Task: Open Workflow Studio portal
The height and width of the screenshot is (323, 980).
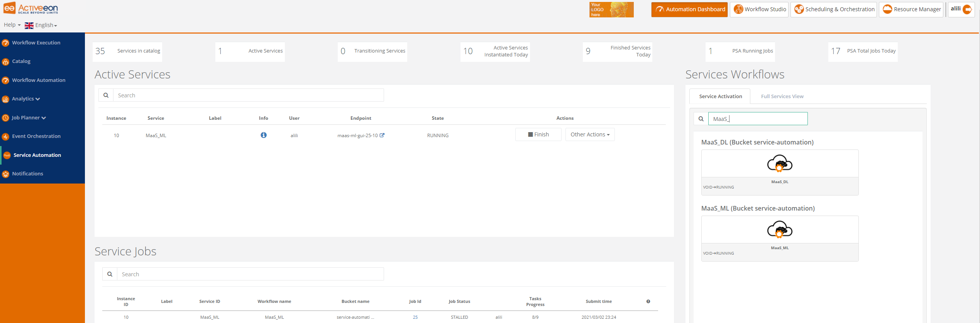Action: point(759,9)
